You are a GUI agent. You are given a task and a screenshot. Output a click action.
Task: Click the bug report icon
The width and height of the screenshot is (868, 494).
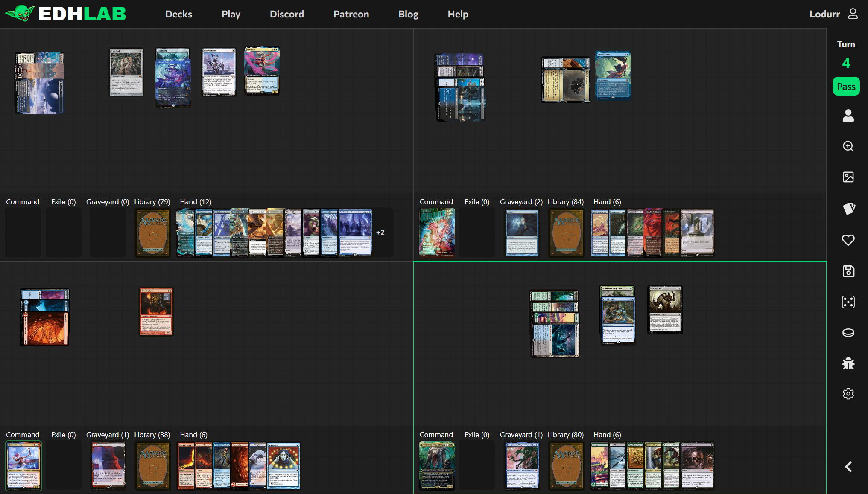pos(848,363)
